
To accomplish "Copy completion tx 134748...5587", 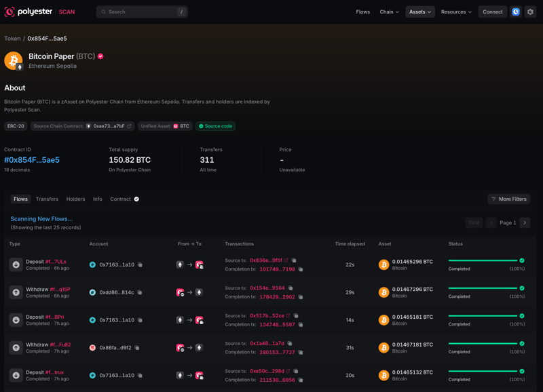I will click(x=301, y=325).
